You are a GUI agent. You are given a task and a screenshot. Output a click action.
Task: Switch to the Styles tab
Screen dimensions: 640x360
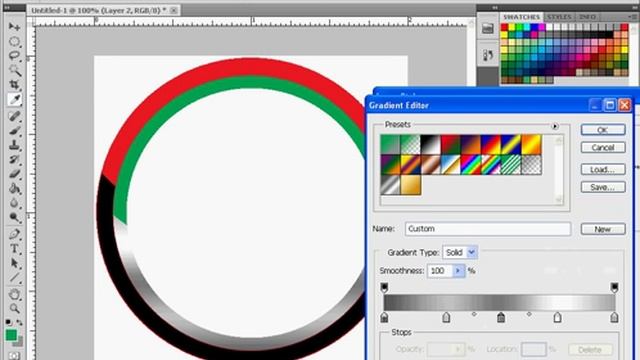[x=559, y=17]
